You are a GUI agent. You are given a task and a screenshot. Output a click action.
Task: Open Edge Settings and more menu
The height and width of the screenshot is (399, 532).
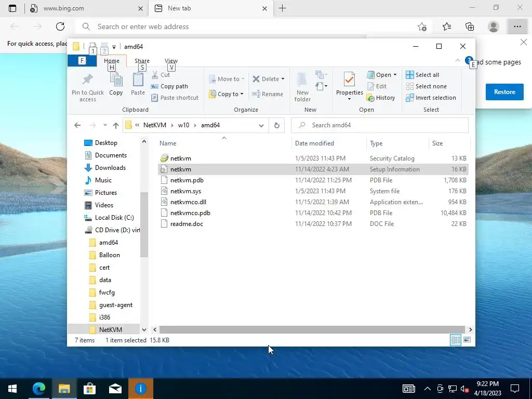click(x=517, y=26)
